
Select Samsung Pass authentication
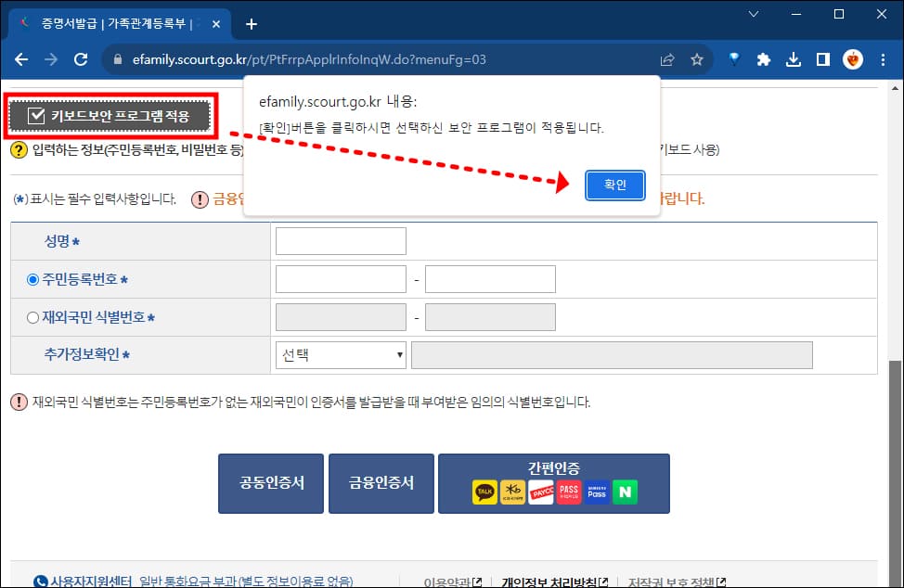coord(597,492)
